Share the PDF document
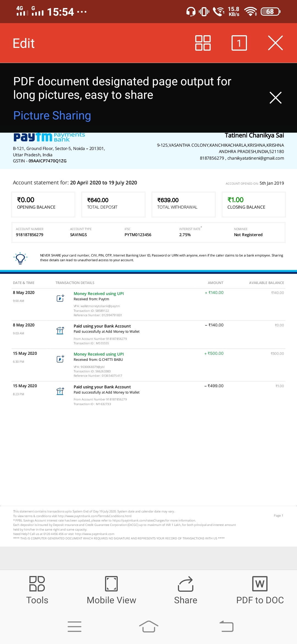This screenshot has width=297, height=644. [x=186, y=590]
